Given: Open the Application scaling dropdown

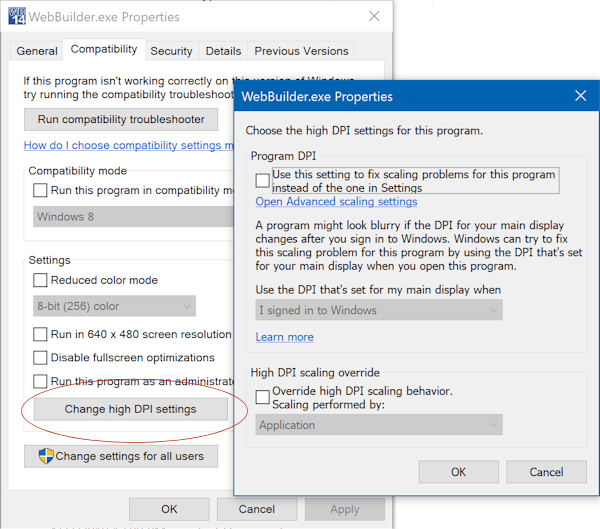Looking at the screenshot, I should 379,425.
